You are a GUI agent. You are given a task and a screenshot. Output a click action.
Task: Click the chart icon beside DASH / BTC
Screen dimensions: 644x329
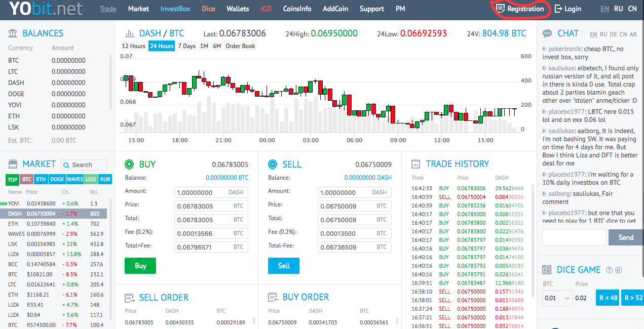click(130, 33)
